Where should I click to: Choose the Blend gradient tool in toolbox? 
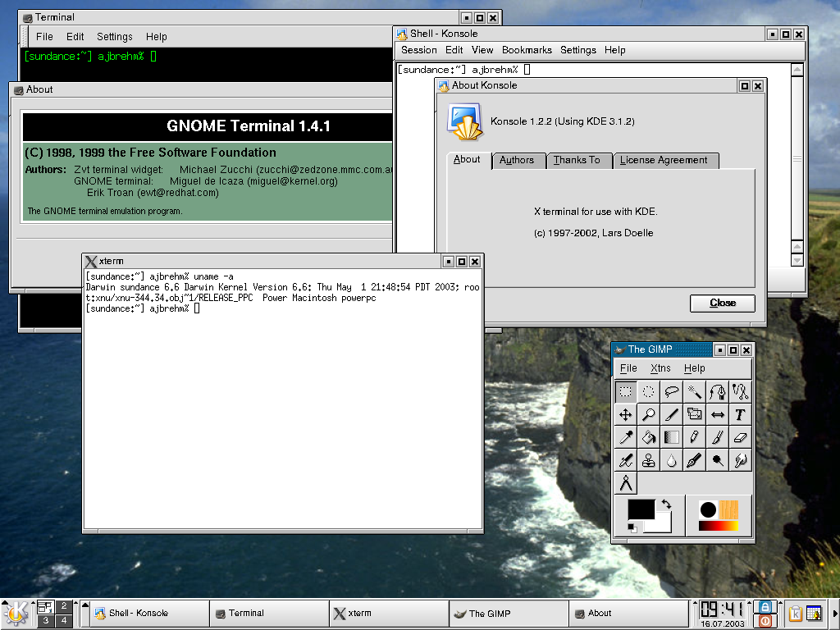pyautogui.click(x=672, y=438)
